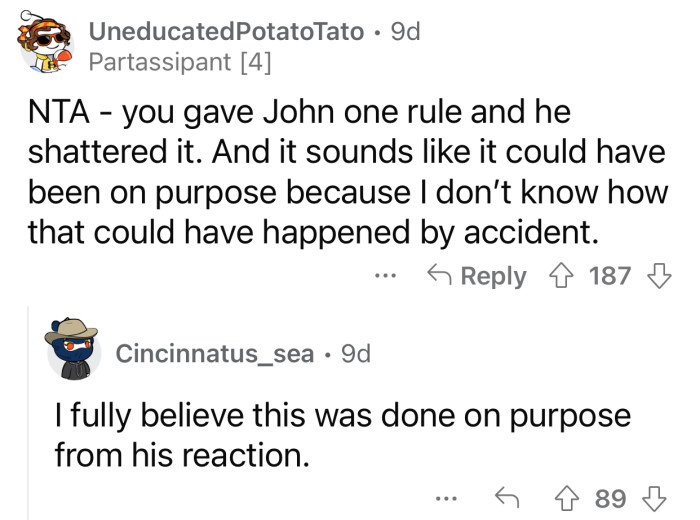The width and height of the screenshot is (700, 520).
Task: Click the 9d timestamp beside UneducatedPotatoTato
Action: tap(405, 32)
